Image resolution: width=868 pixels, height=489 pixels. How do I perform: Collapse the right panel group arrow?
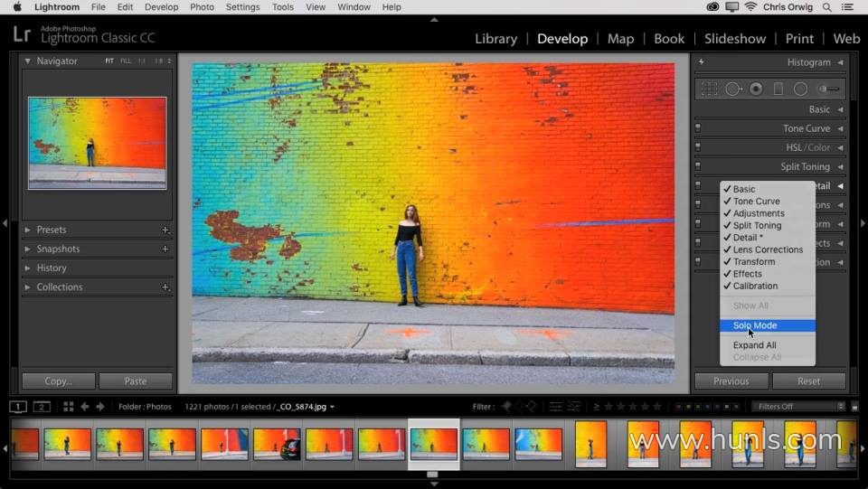(x=863, y=223)
